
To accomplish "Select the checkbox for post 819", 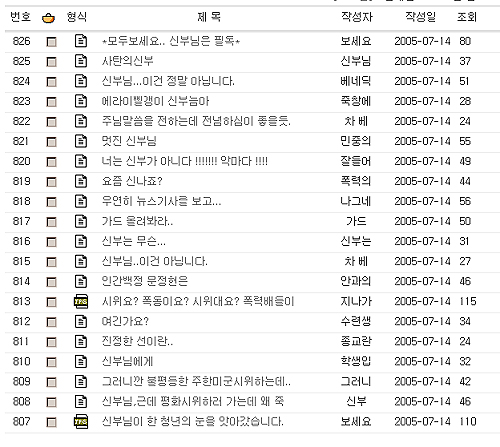I will click(x=51, y=182).
